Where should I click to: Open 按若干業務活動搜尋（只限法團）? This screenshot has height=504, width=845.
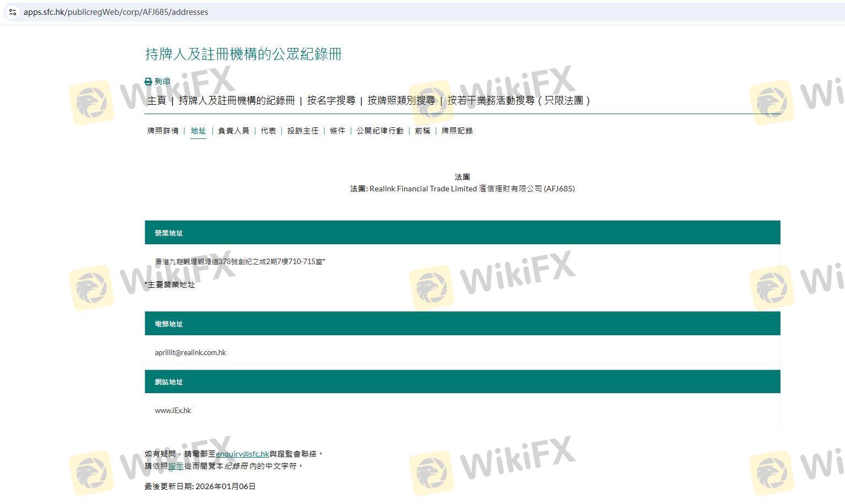pos(519,100)
